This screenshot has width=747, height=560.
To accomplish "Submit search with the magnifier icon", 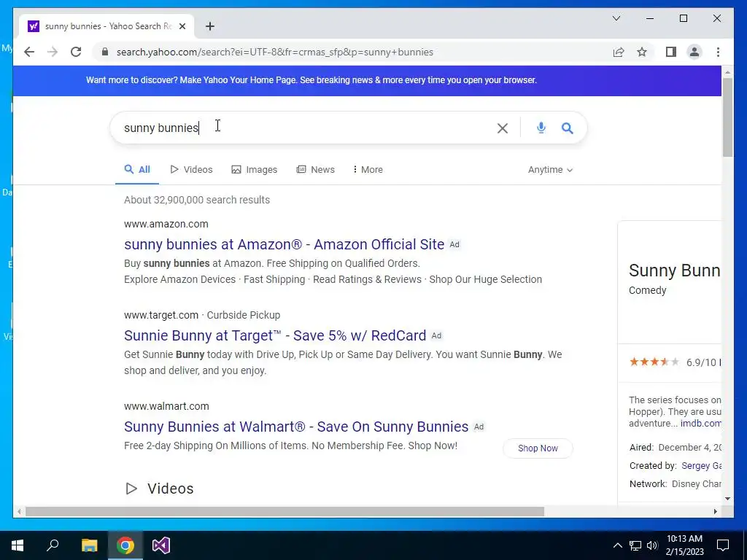I will [567, 128].
